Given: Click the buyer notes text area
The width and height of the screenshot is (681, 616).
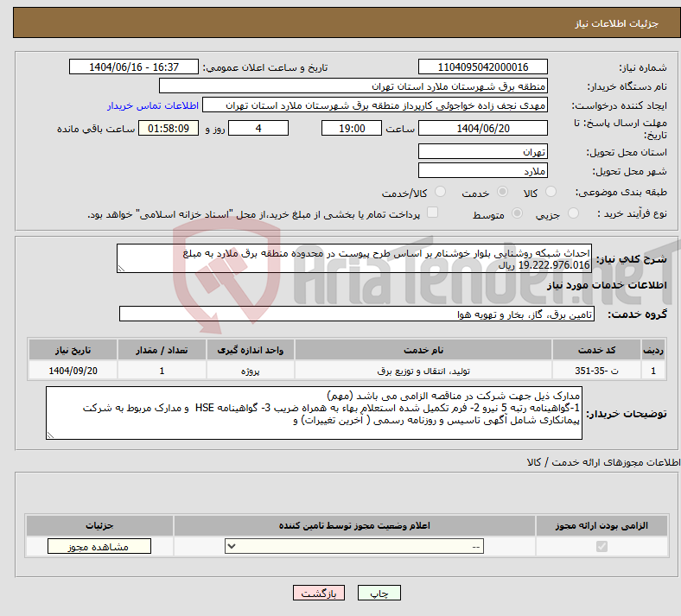Looking at the screenshot, I should tap(314, 413).
